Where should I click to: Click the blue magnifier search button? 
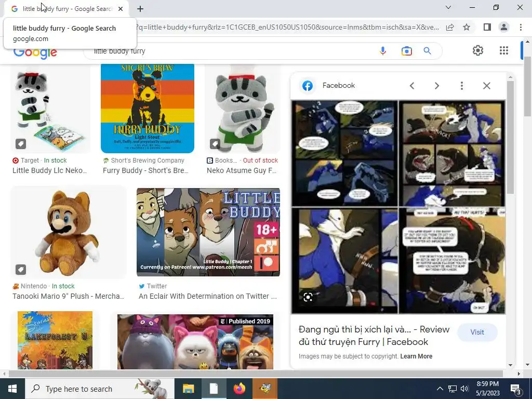pos(427,51)
